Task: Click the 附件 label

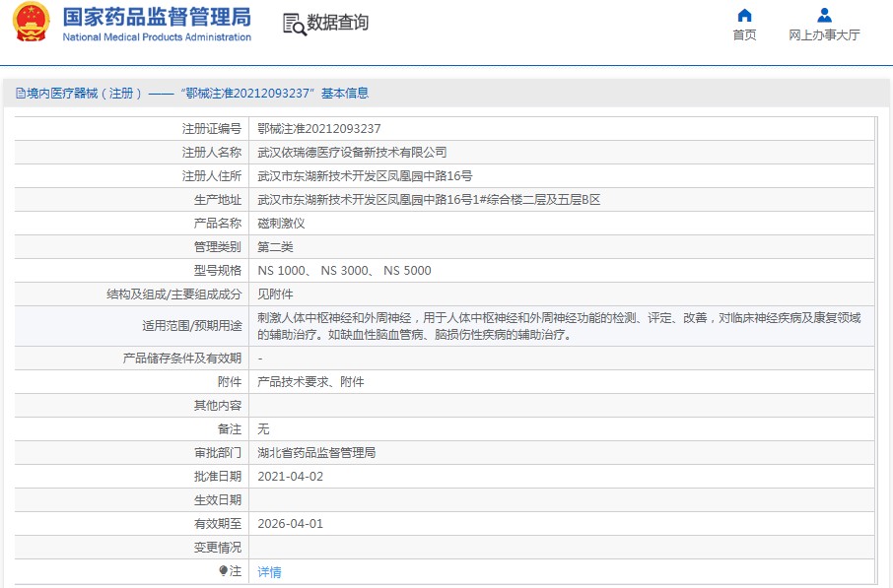Action: tap(230, 382)
